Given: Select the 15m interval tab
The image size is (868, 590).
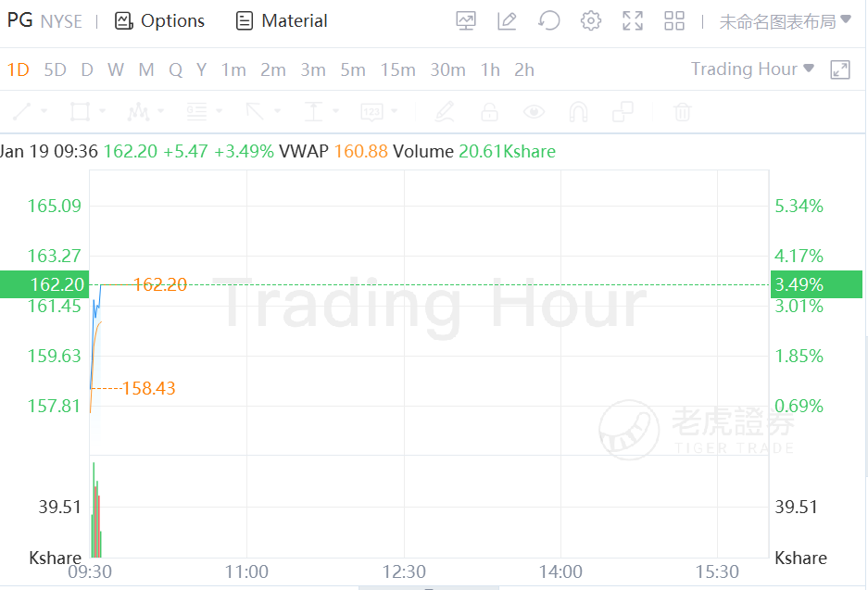Looking at the screenshot, I should pyautogui.click(x=397, y=69).
